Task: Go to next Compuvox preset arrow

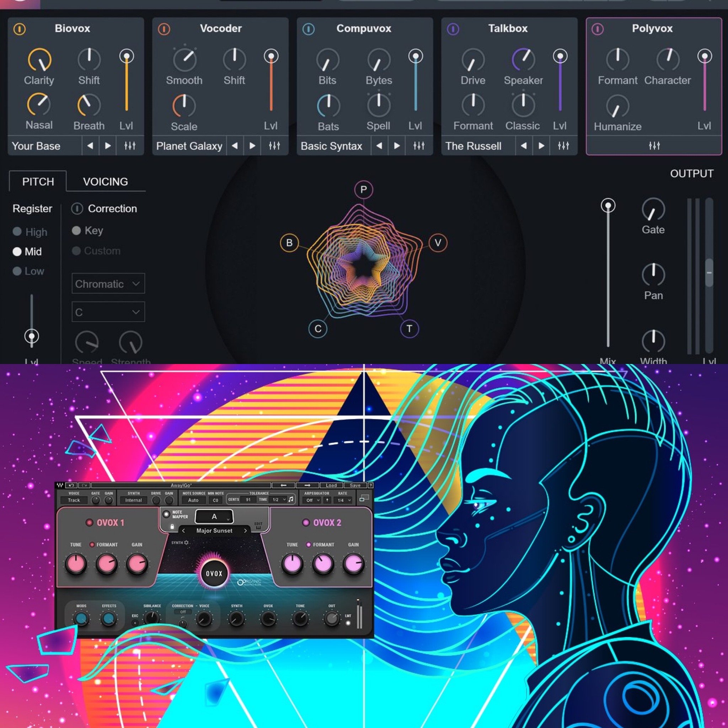Action: pyautogui.click(x=396, y=146)
